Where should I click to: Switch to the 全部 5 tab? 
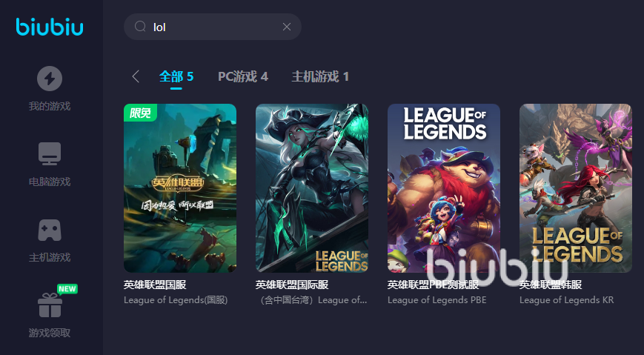[x=176, y=76]
